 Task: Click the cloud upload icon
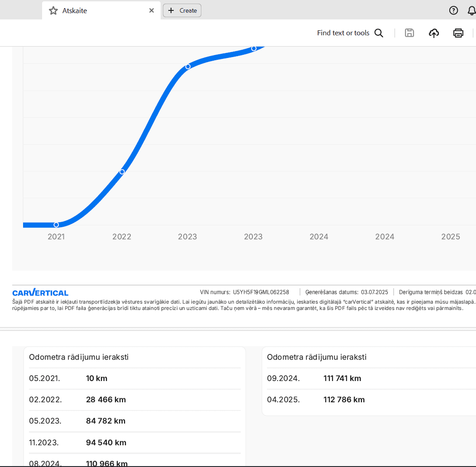point(434,33)
